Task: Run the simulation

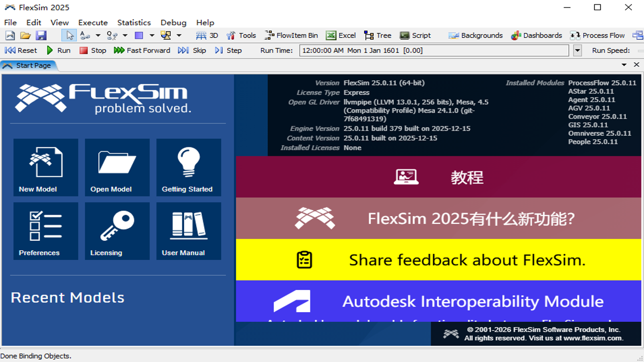Action: [x=58, y=50]
